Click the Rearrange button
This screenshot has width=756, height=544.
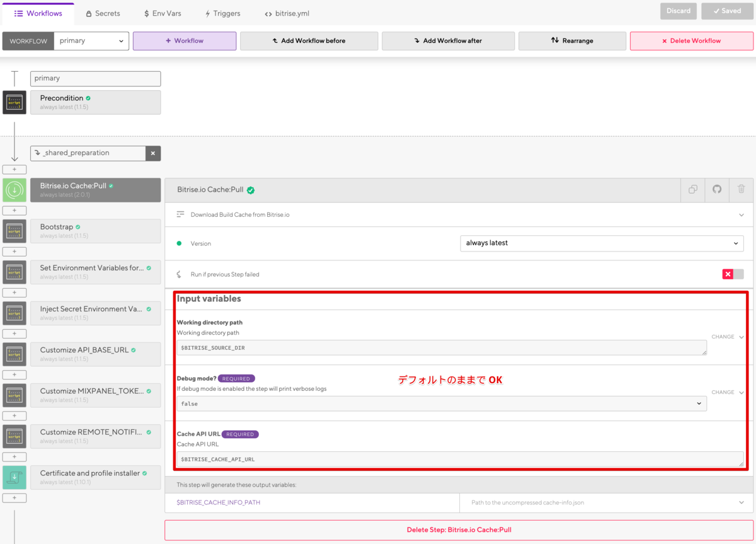coord(572,41)
